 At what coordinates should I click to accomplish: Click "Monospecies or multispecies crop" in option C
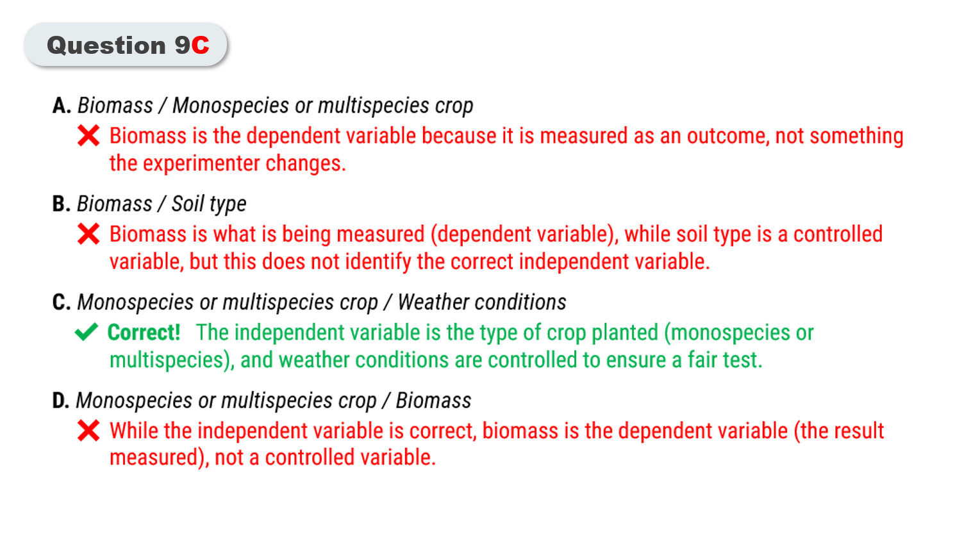click(228, 302)
